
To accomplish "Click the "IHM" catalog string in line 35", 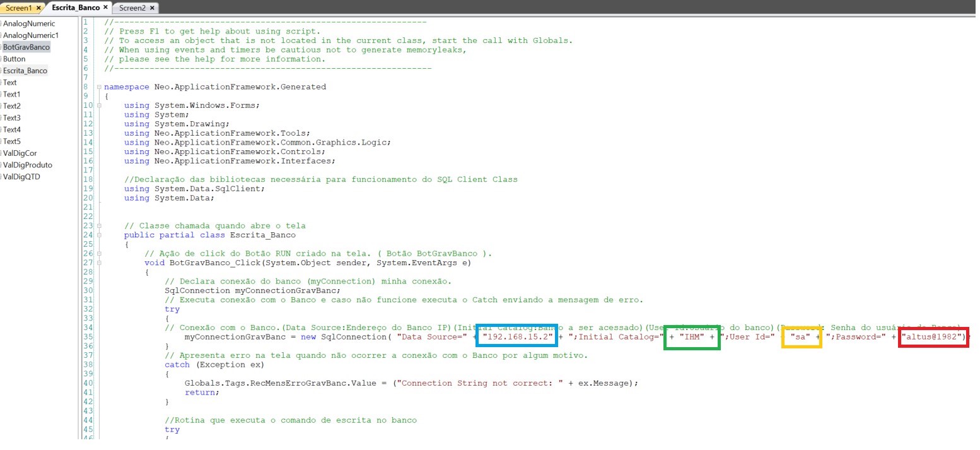I will [692, 338].
